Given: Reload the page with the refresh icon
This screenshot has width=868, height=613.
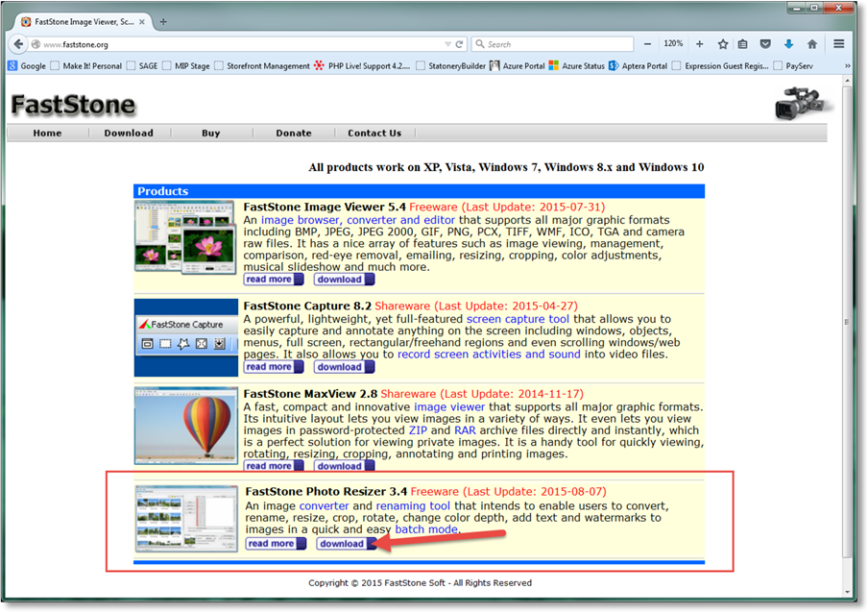Looking at the screenshot, I should (x=459, y=44).
